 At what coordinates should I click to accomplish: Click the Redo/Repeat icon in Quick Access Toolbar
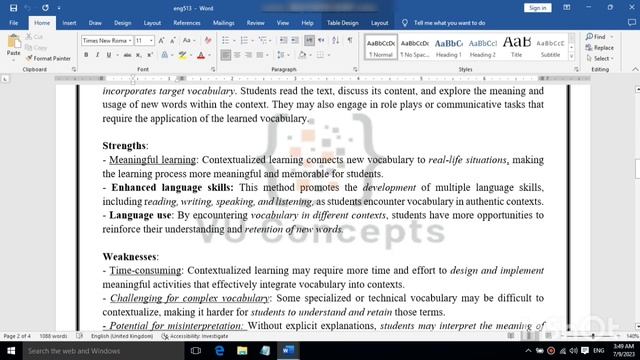coord(45,8)
